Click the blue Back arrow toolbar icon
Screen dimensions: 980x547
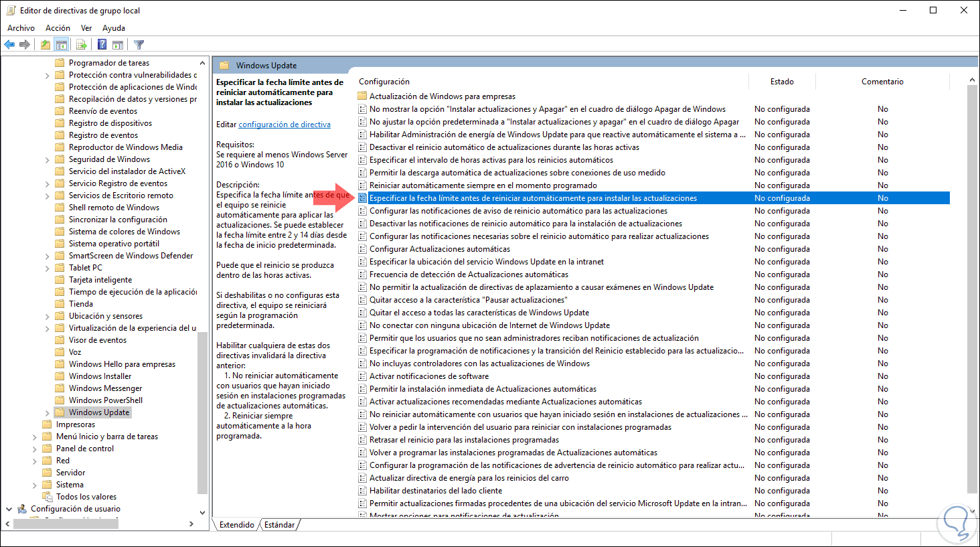pyautogui.click(x=9, y=45)
